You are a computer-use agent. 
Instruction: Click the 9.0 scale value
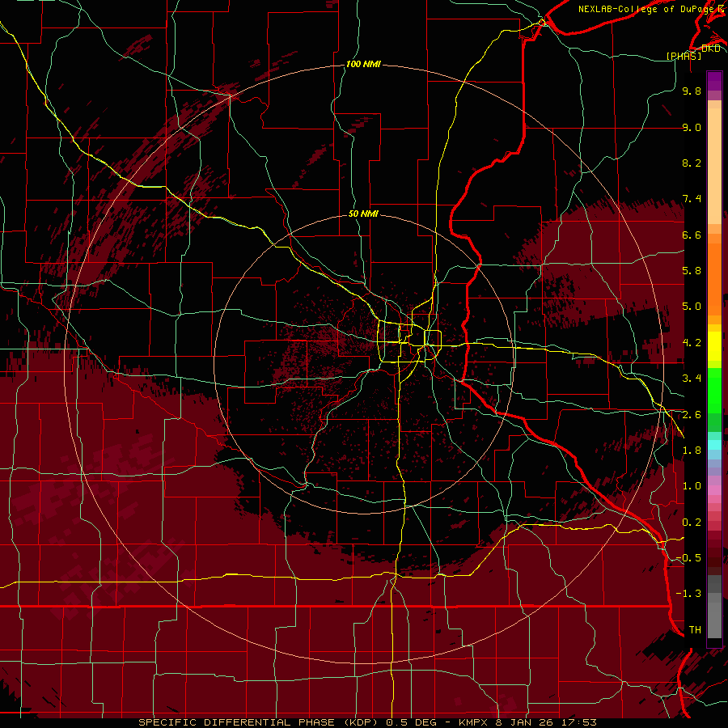tap(692, 127)
